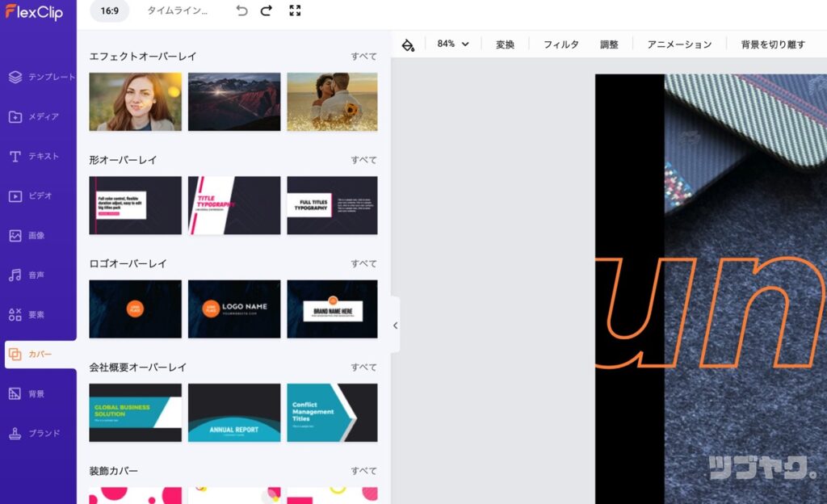This screenshot has height=504, width=827.
Task: Switch to タイムライン mode
Action: click(x=177, y=10)
